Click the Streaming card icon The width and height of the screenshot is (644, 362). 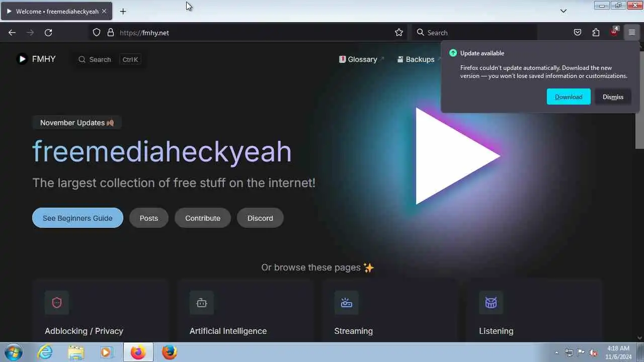[347, 303]
